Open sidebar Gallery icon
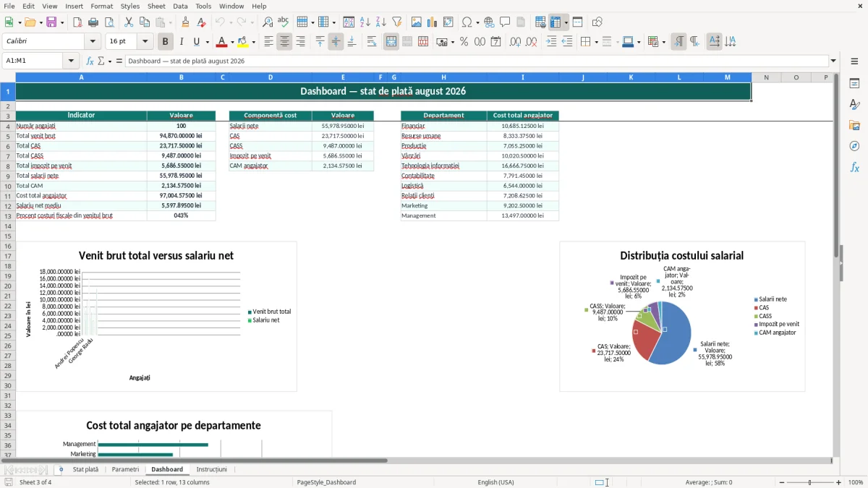The height and width of the screenshot is (488, 868). click(854, 125)
